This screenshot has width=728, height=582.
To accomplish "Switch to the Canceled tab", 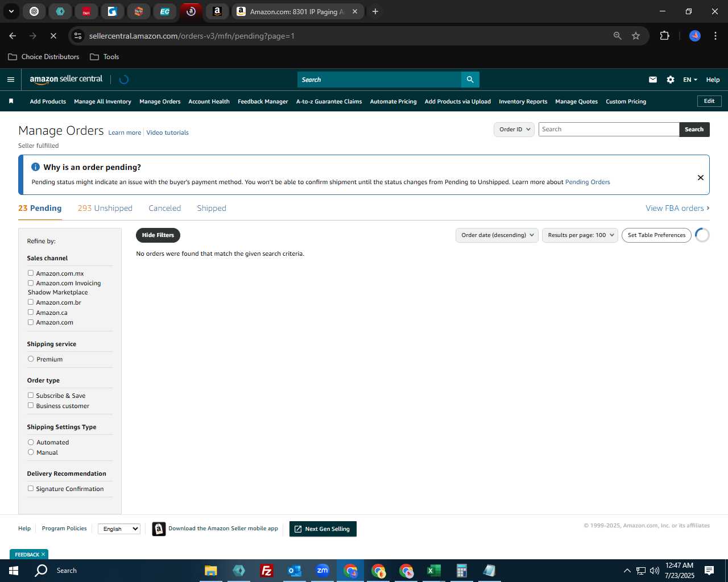I will click(165, 208).
